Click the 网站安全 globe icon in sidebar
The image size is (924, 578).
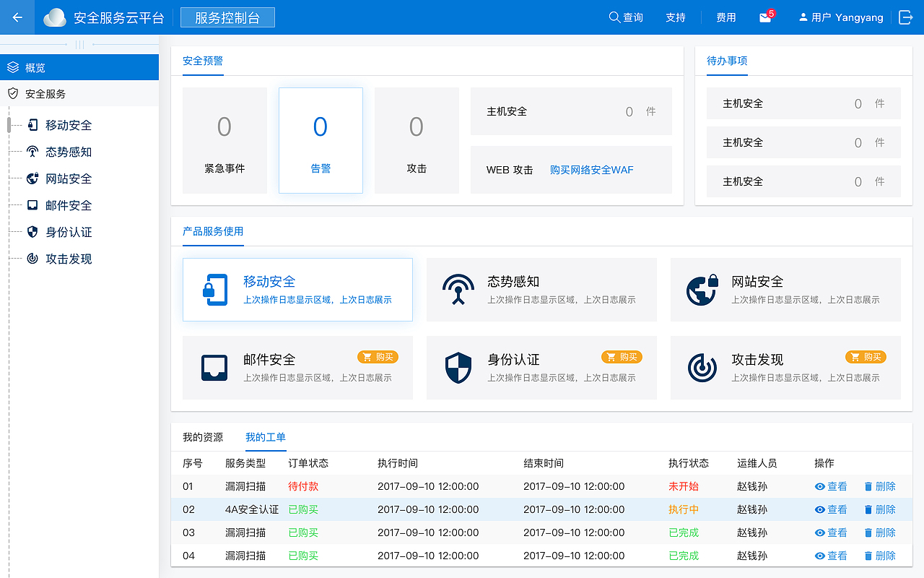click(32, 178)
